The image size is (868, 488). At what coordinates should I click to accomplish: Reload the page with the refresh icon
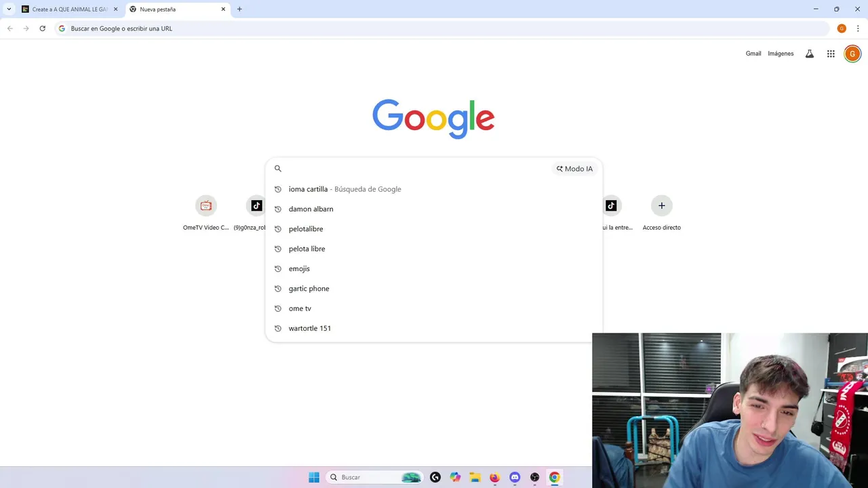42,28
